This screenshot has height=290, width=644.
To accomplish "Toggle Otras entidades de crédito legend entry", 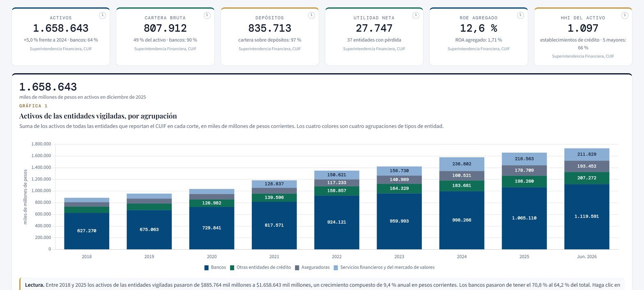I will [260, 267].
